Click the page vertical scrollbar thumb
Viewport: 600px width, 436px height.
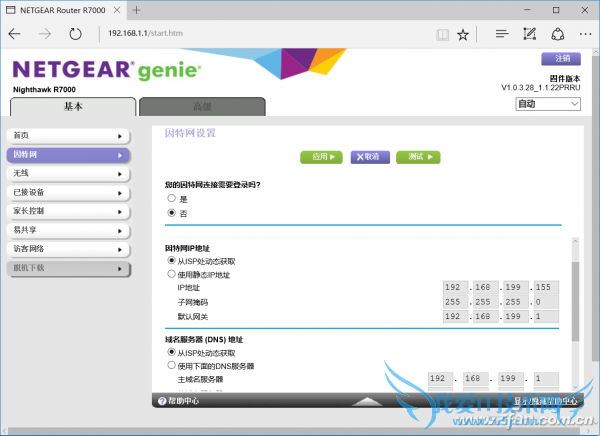point(596,209)
